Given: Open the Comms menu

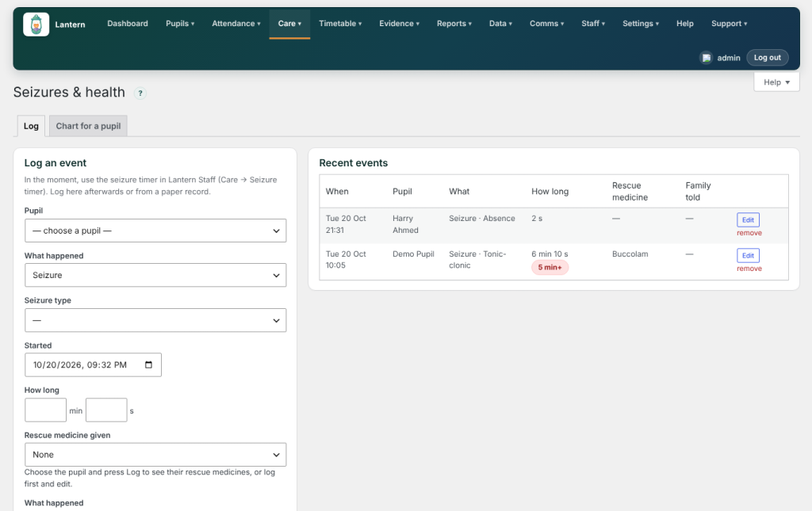Looking at the screenshot, I should point(547,23).
